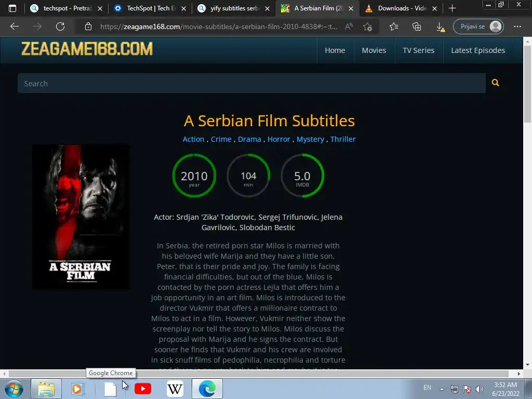Open the Collections icon
This screenshot has height=399, width=532.
tap(417, 26)
